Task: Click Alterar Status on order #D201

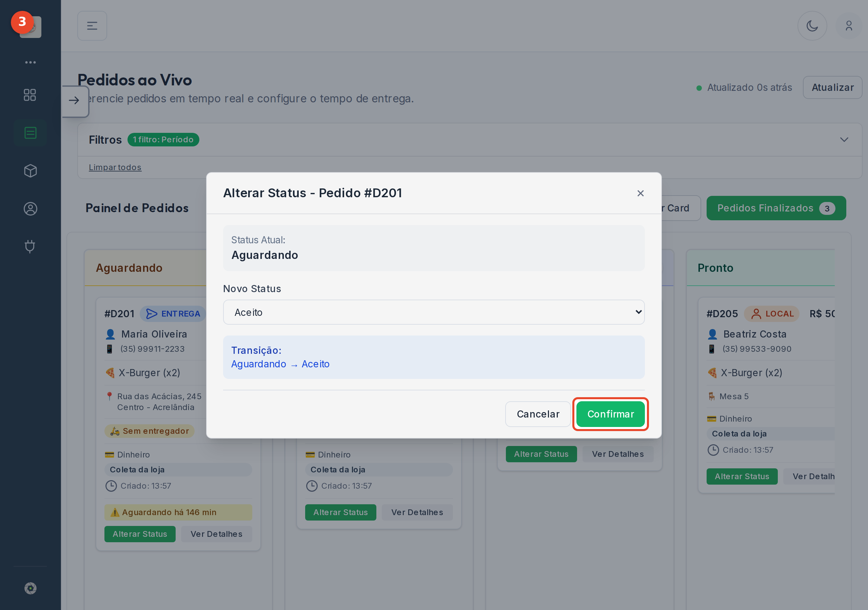Action: [x=140, y=534]
